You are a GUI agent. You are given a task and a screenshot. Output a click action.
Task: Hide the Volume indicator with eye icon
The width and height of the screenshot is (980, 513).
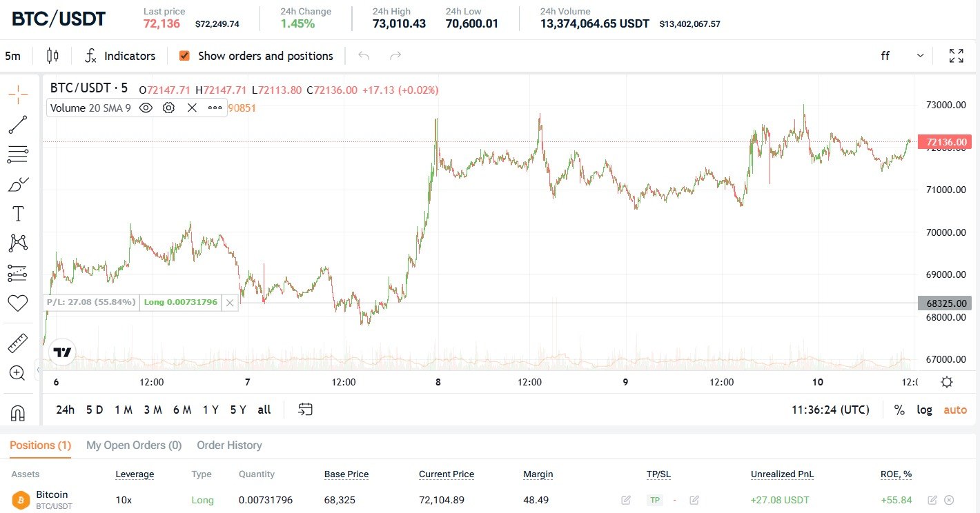click(146, 108)
